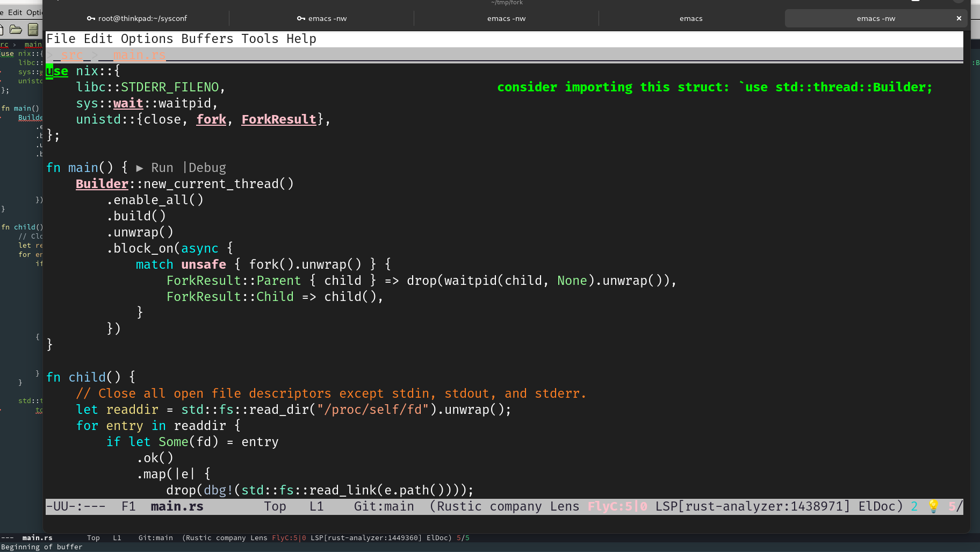Click the cyan 2 indicator in mode line

pyautogui.click(x=914, y=506)
